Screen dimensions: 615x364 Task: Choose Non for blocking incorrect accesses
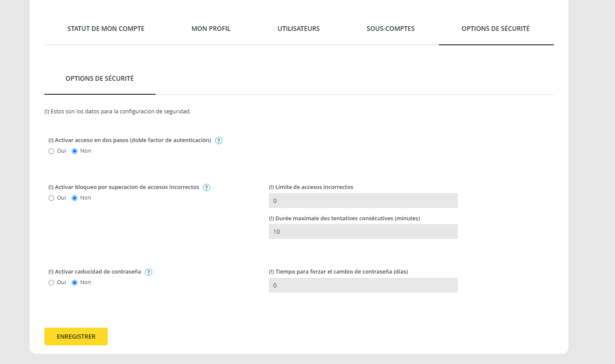75,198
